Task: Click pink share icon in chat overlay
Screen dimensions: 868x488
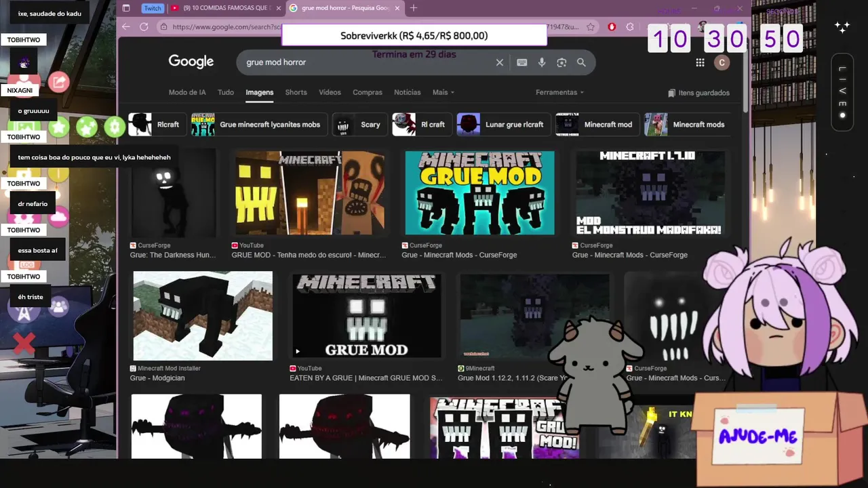Action: point(59,82)
